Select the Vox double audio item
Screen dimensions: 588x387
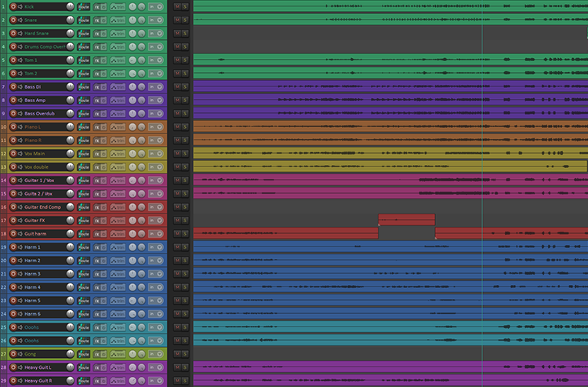390,166
